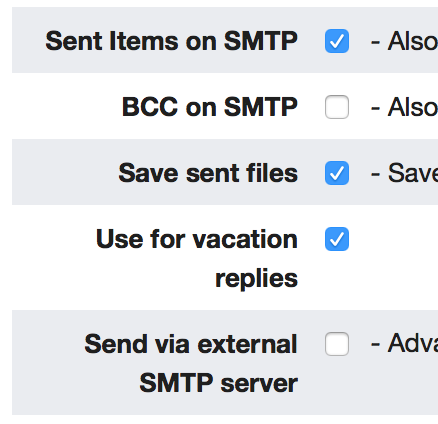
Task: Click the 'BCC on SMTP' label text
Action: point(210,107)
